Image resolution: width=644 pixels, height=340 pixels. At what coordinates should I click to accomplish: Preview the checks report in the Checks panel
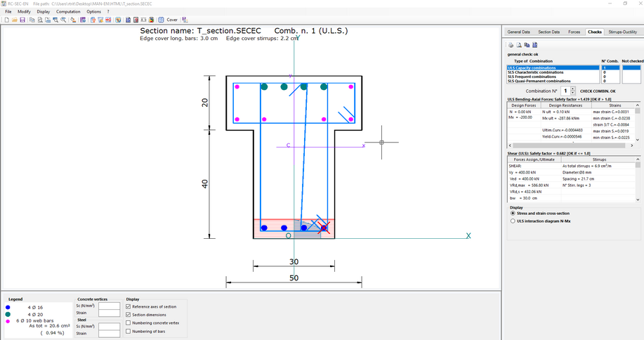click(519, 45)
